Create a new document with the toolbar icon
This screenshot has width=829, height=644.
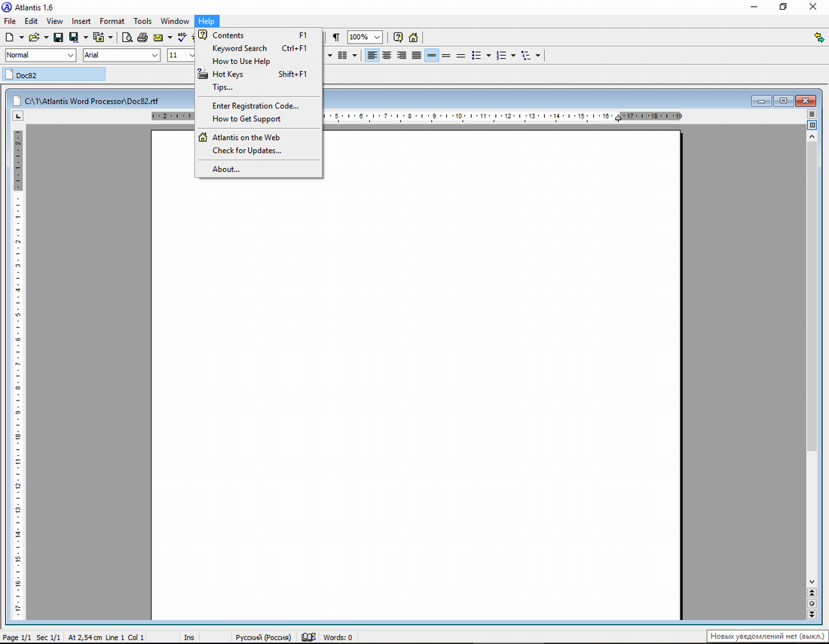tap(10, 38)
